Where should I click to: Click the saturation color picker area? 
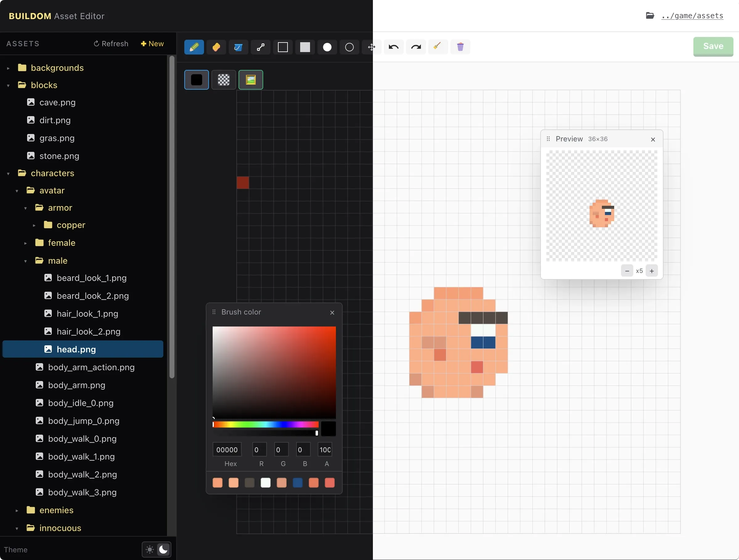(x=274, y=372)
